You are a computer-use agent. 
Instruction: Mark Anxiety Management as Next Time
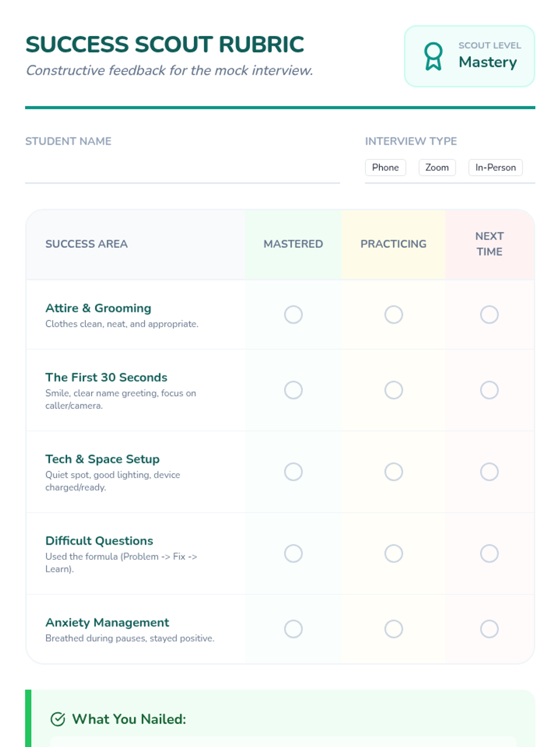(x=489, y=629)
